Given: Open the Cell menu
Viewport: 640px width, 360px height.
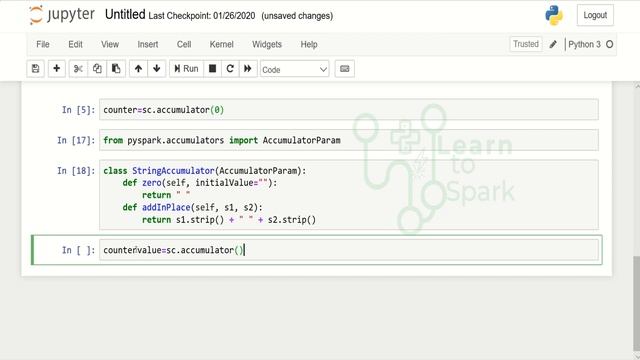Looking at the screenshot, I should (x=184, y=44).
